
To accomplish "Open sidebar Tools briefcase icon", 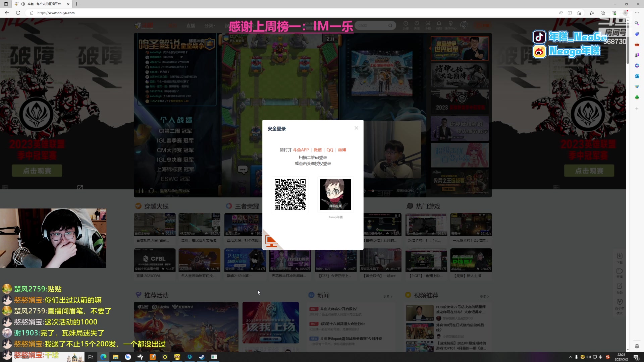I will (x=637, y=44).
